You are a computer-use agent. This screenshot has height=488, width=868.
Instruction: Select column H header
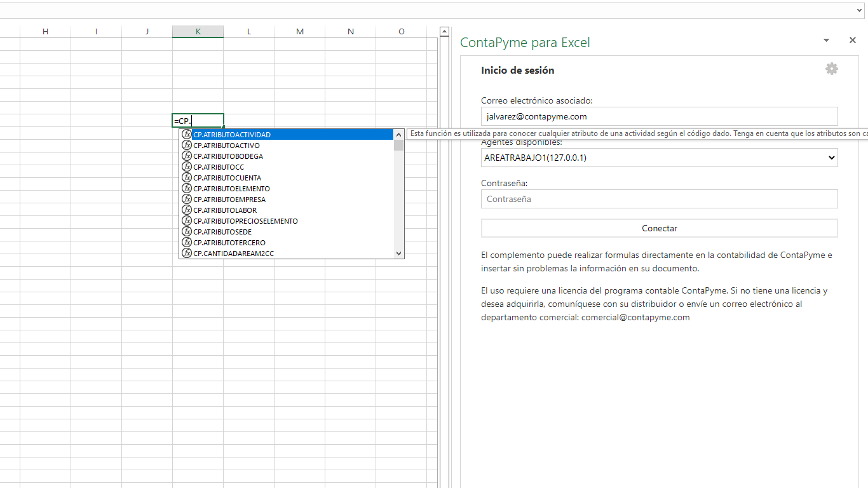(45, 32)
